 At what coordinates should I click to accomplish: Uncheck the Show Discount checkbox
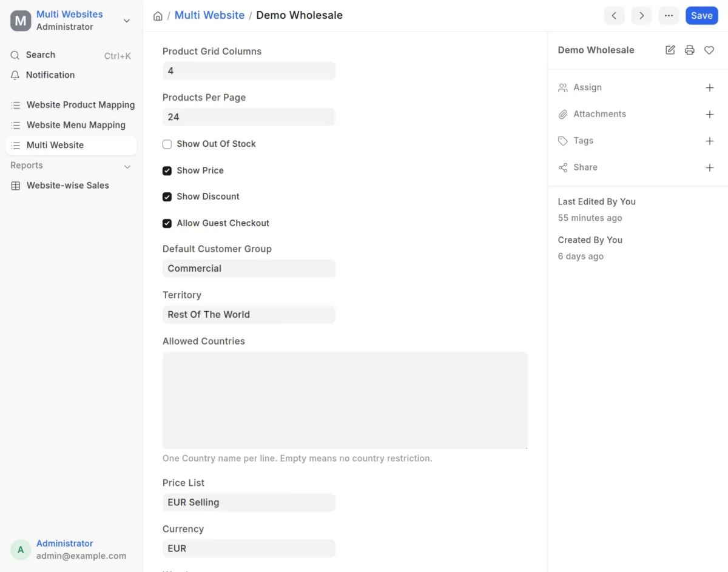(167, 197)
